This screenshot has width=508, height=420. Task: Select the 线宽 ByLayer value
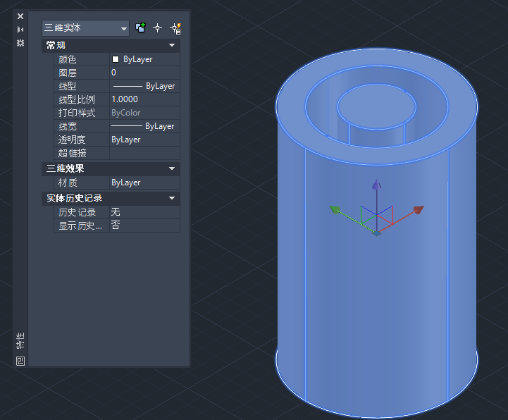145,126
